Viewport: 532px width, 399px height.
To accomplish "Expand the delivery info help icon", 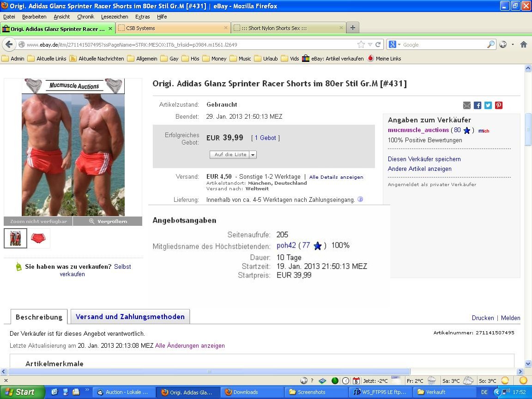I will 360,199.
